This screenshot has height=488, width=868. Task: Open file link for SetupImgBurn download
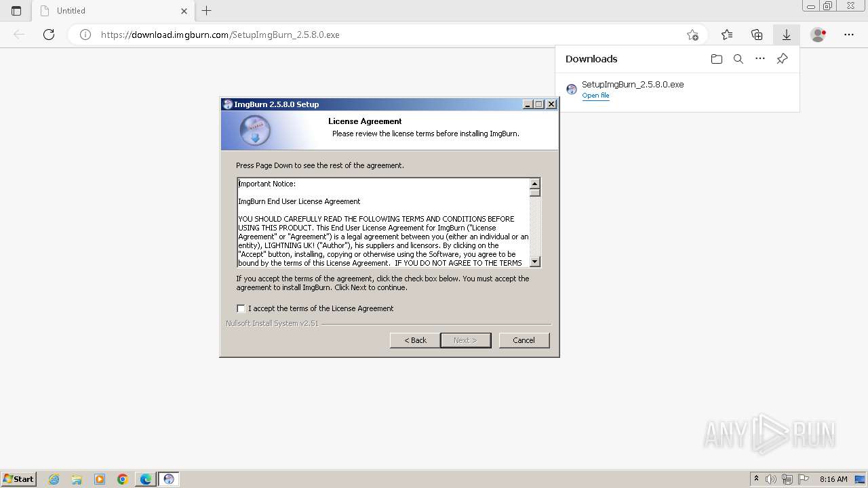pos(595,96)
